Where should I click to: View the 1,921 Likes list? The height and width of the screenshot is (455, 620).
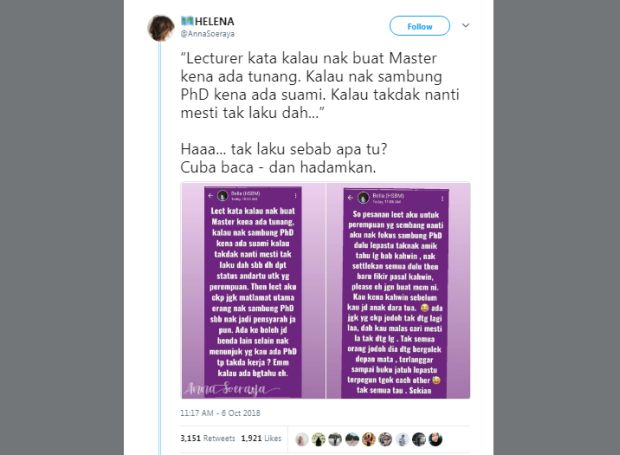point(261,438)
